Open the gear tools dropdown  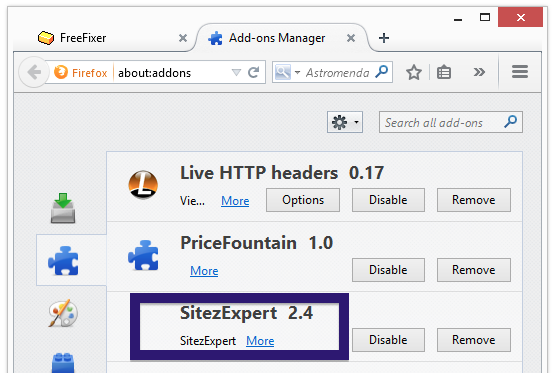pos(345,122)
